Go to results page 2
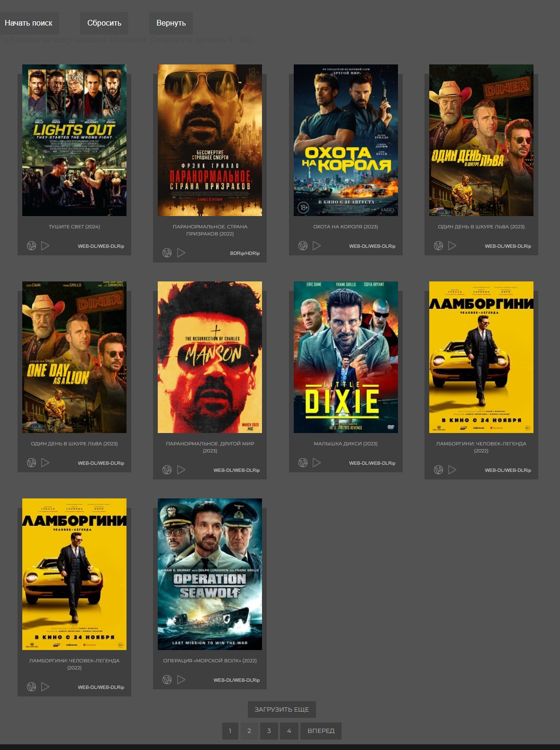 [x=249, y=731]
